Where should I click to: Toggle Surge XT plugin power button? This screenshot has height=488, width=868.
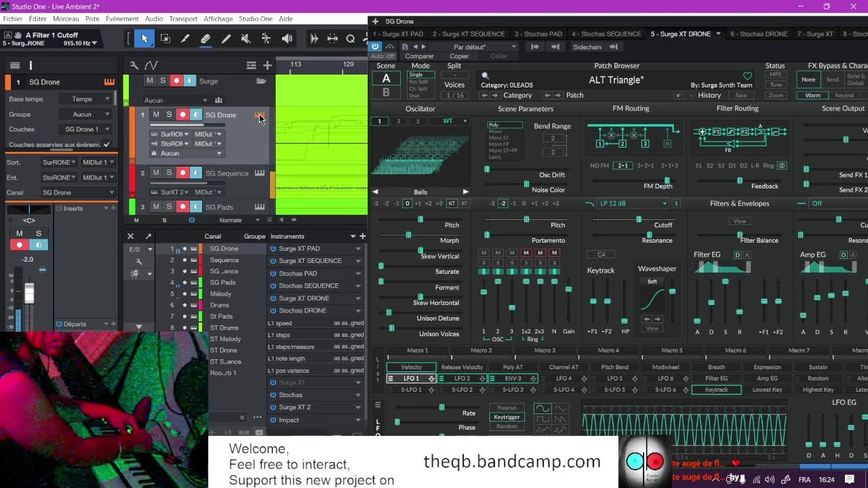pyautogui.click(x=375, y=47)
